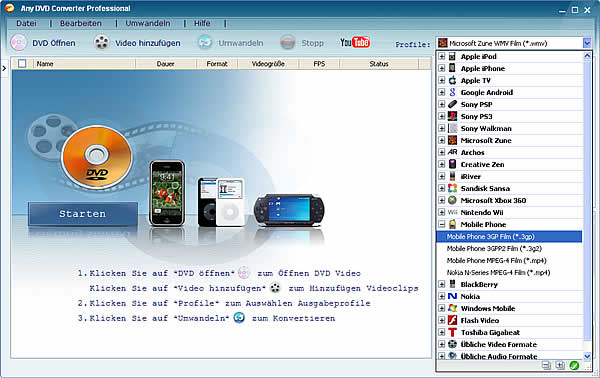The width and height of the screenshot is (600, 378).
Task: Select the Apple TV logo icon
Action: pyautogui.click(x=452, y=80)
